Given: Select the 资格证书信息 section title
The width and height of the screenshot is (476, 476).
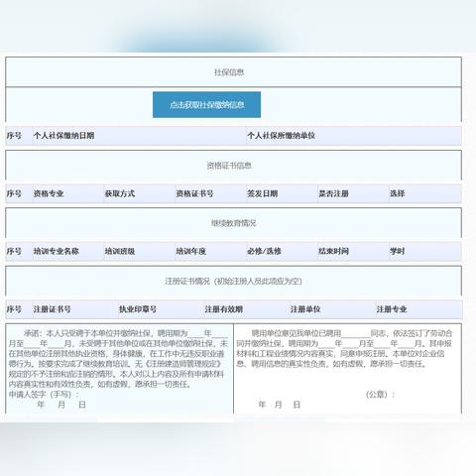Looking at the screenshot, I should (229, 166).
